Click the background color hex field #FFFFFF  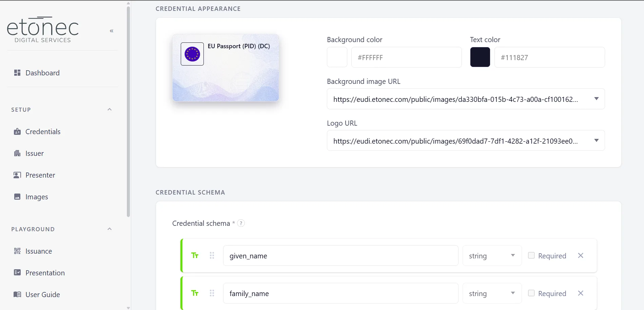tap(407, 57)
